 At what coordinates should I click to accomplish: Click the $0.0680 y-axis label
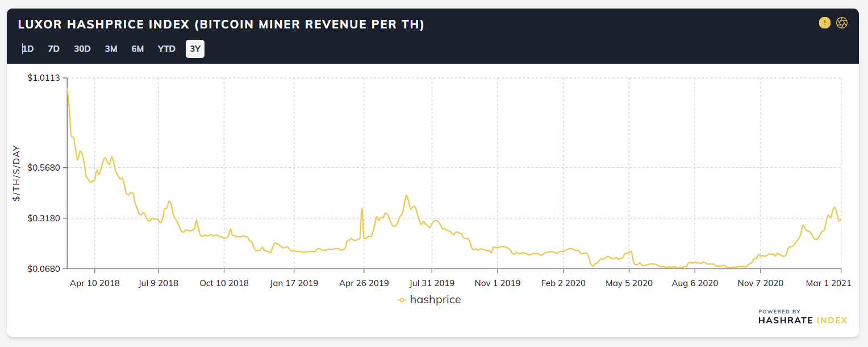44,268
